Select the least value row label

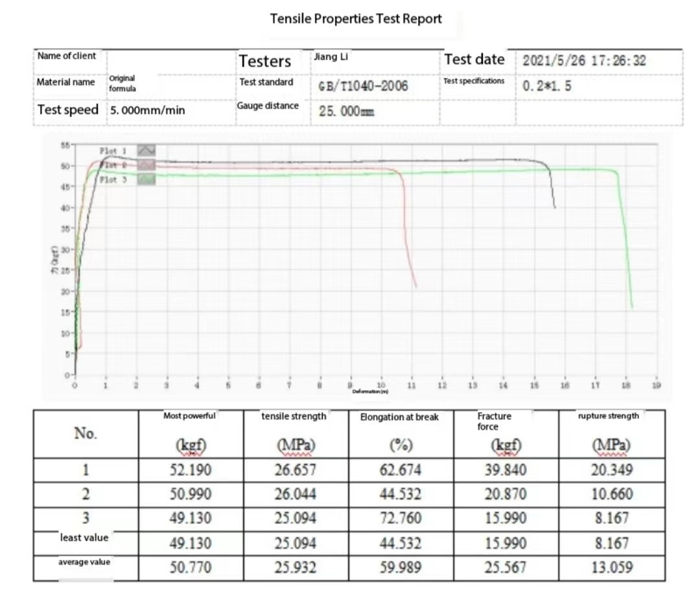[x=84, y=537]
